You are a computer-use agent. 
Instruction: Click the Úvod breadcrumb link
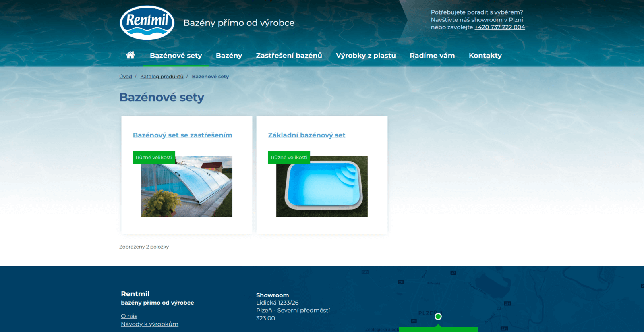[x=125, y=77]
